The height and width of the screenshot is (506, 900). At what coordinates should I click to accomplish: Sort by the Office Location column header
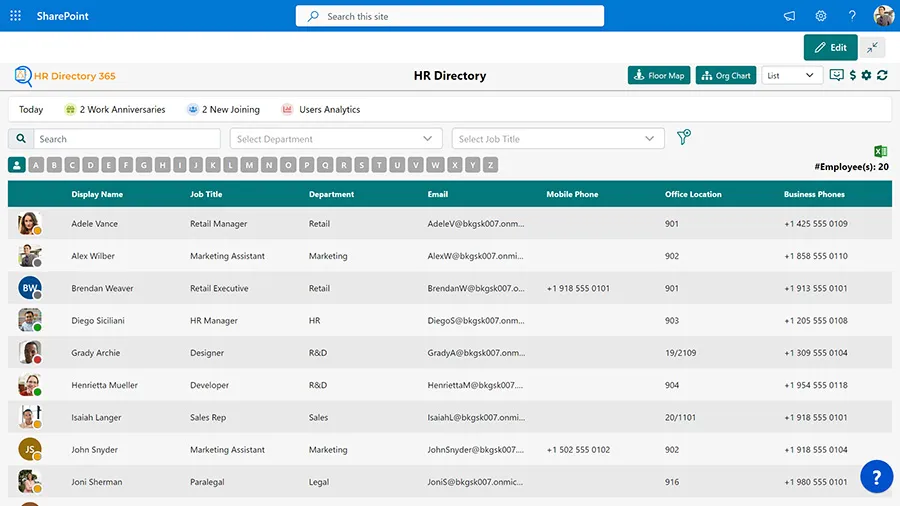pyautogui.click(x=693, y=194)
